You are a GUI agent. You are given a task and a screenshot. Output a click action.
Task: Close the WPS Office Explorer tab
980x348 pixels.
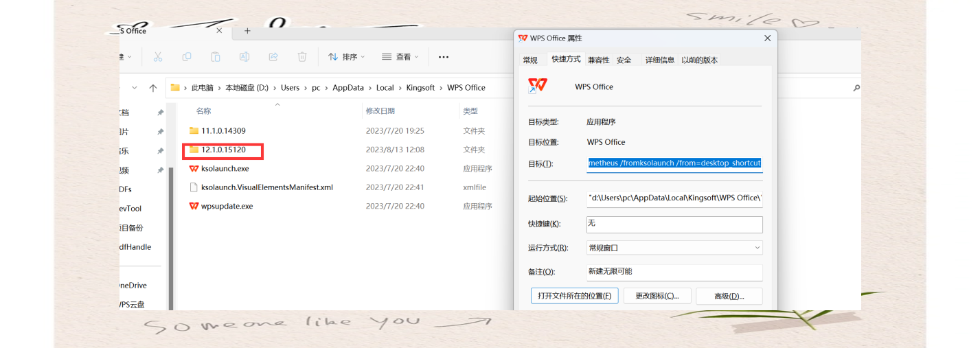point(219,31)
